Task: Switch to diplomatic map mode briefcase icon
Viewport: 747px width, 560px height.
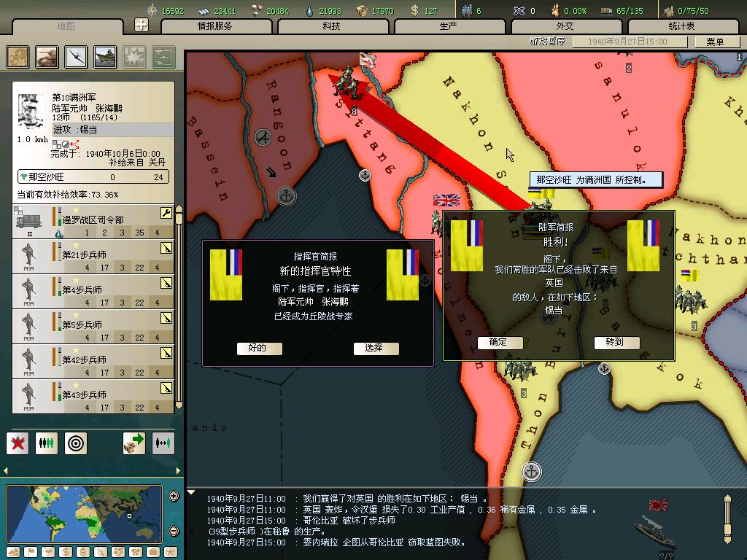Action: [x=153, y=553]
